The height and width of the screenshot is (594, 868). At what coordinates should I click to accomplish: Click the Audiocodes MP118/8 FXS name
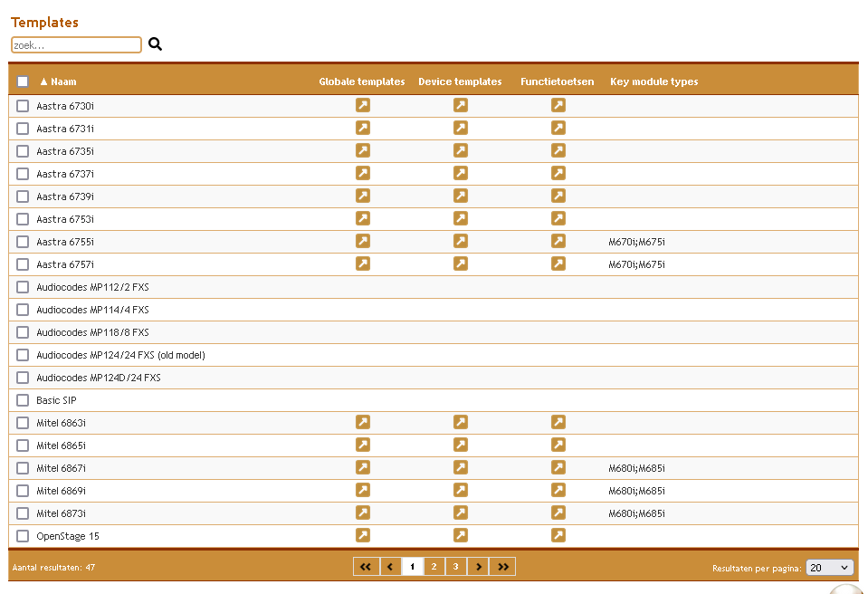(92, 332)
